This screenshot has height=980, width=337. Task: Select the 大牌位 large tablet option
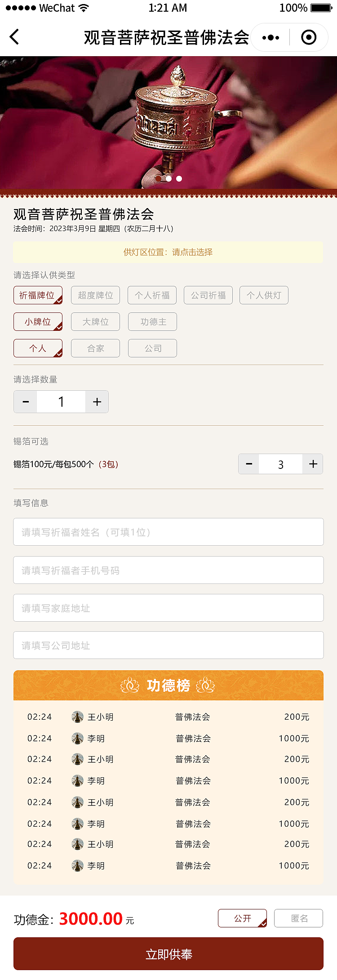pyautogui.click(x=95, y=321)
